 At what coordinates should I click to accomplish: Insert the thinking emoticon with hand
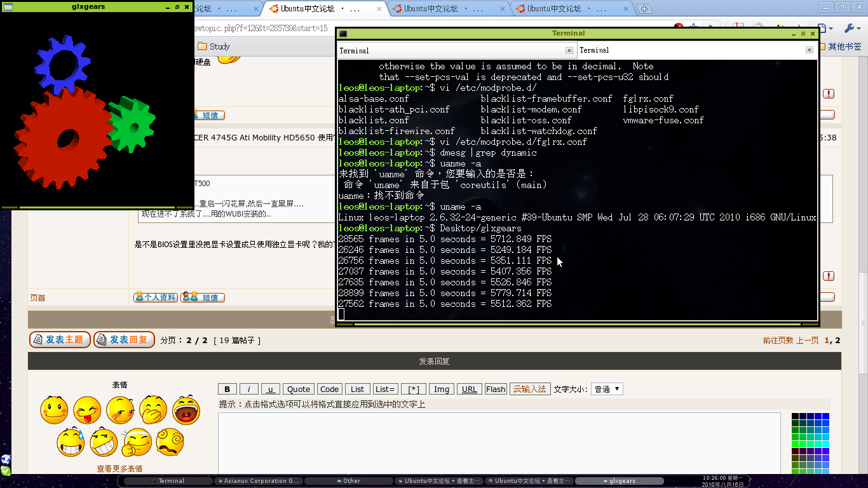click(x=137, y=442)
